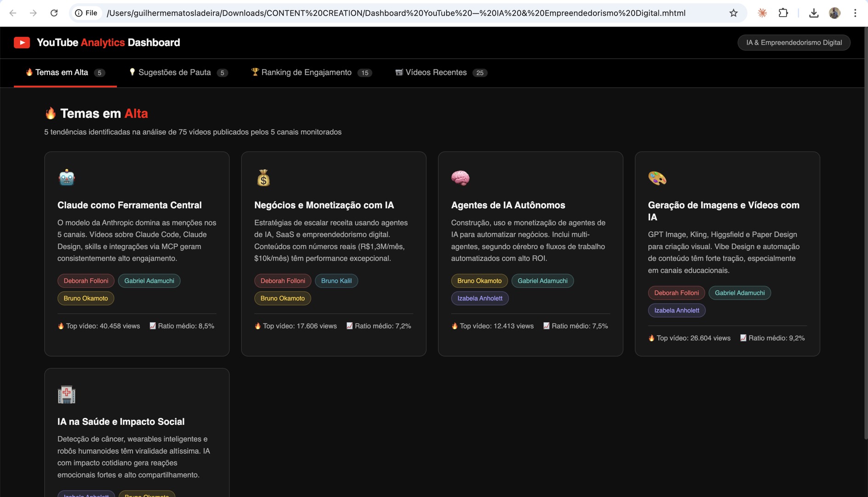This screenshot has height=497, width=868.
Task: Click Bruno Okamoto tag on Agentes card
Action: [480, 281]
